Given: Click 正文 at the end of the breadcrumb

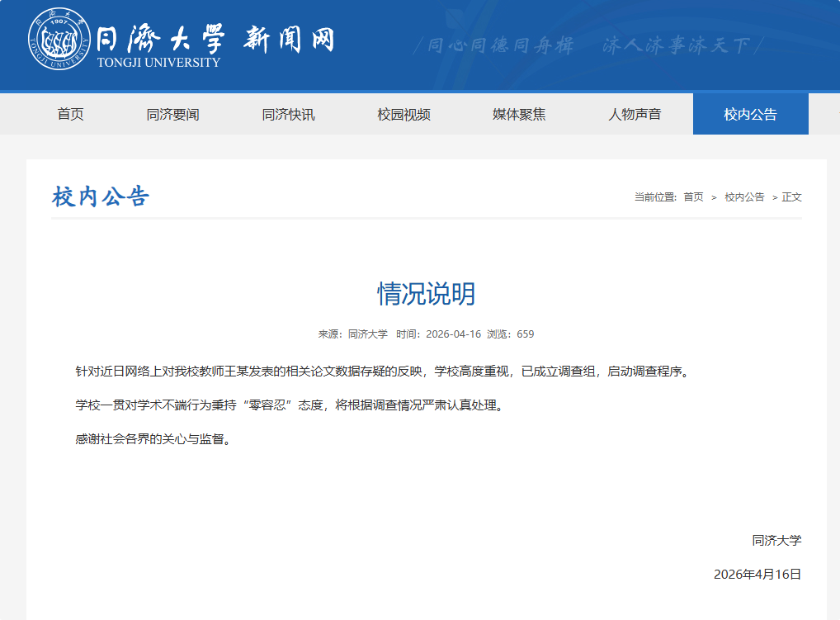Looking at the screenshot, I should pyautogui.click(x=791, y=197).
